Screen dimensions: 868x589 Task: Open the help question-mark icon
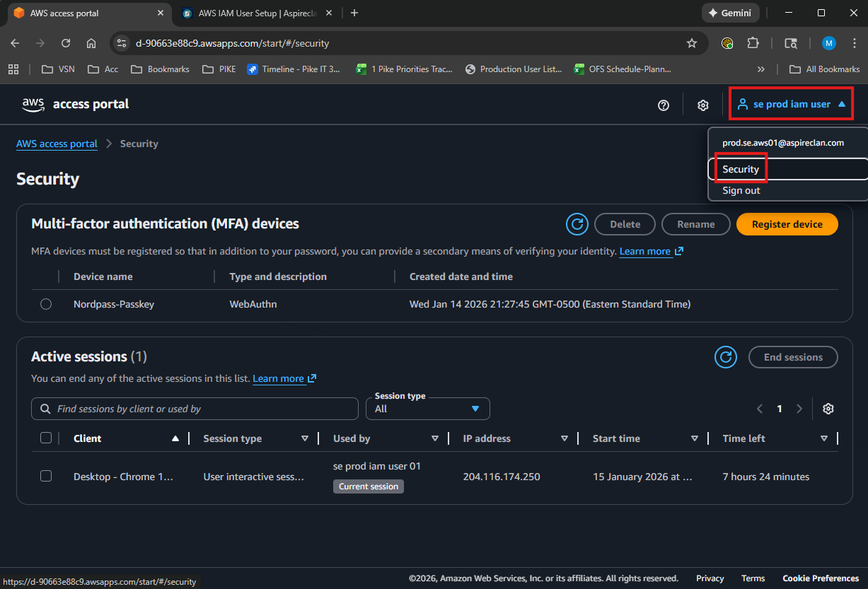(664, 105)
